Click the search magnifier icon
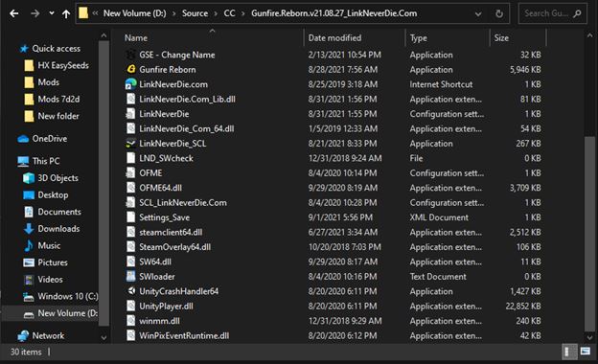 [x=578, y=13]
